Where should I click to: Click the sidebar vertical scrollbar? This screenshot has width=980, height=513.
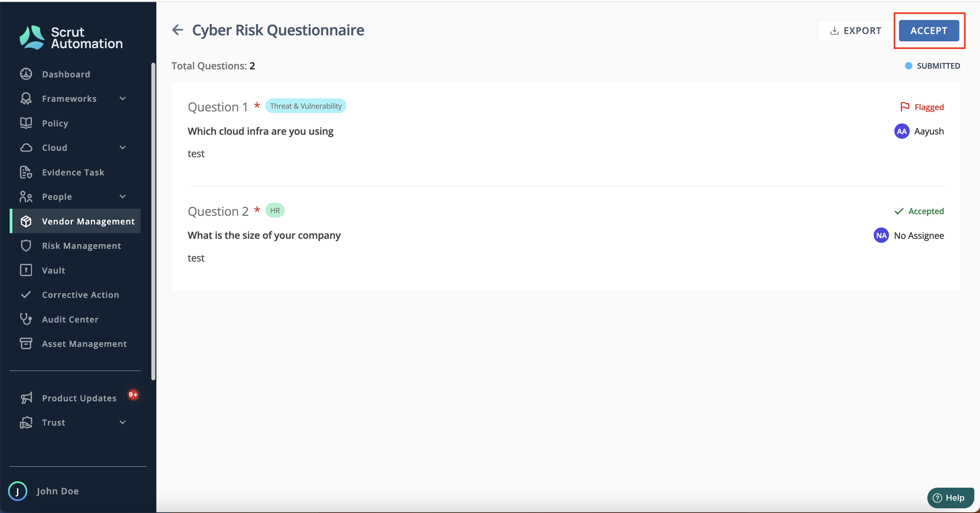point(153,221)
